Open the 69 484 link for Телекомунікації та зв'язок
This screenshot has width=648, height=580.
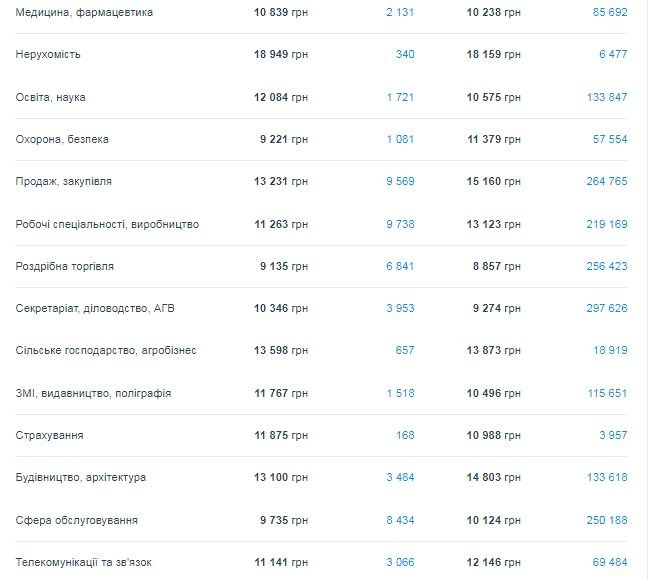pos(609,563)
